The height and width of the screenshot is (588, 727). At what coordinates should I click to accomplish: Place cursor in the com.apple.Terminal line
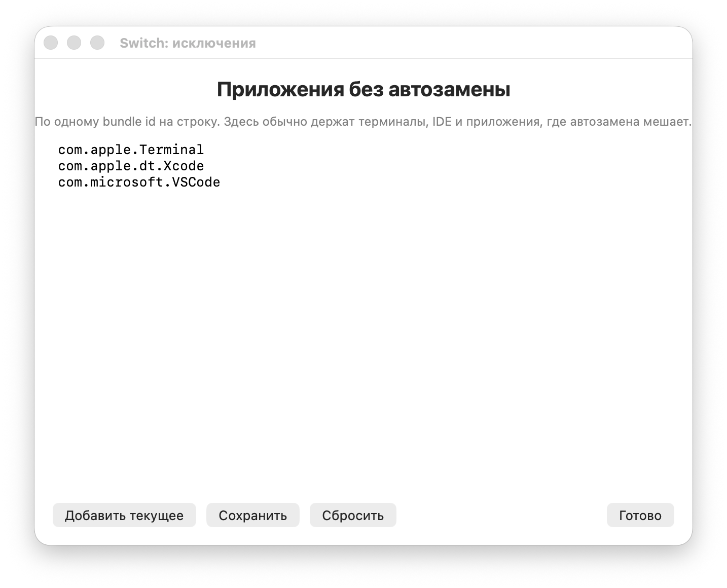click(x=131, y=150)
